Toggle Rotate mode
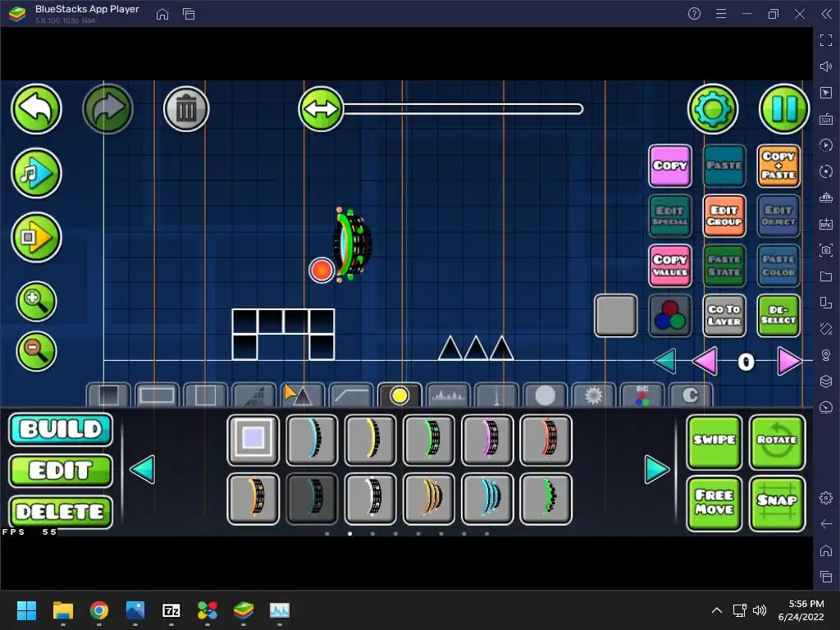Viewport: 840px width, 630px height. pyautogui.click(x=778, y=441)
